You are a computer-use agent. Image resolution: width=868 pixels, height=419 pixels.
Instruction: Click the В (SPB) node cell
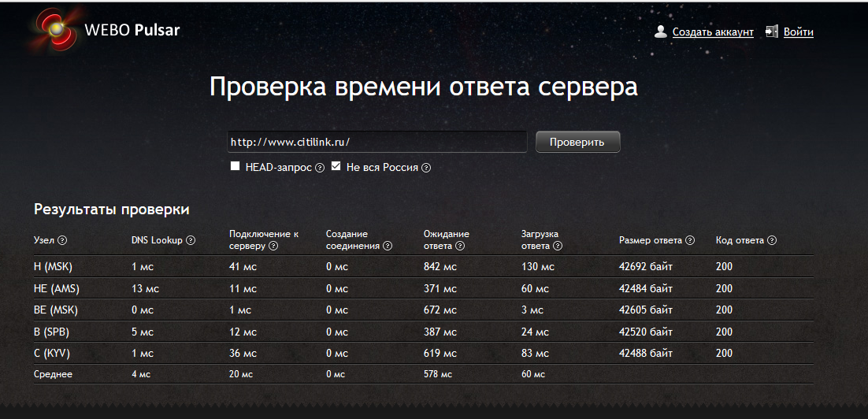pos(51,332)
